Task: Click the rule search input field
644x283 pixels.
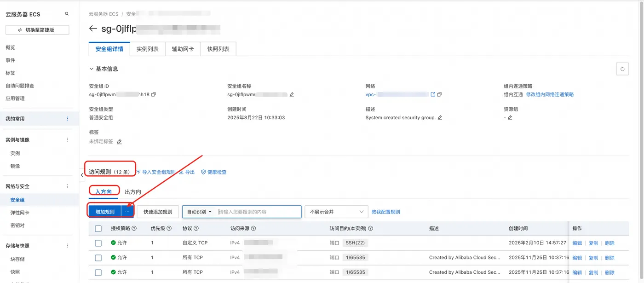Action: tap(258, 212)
